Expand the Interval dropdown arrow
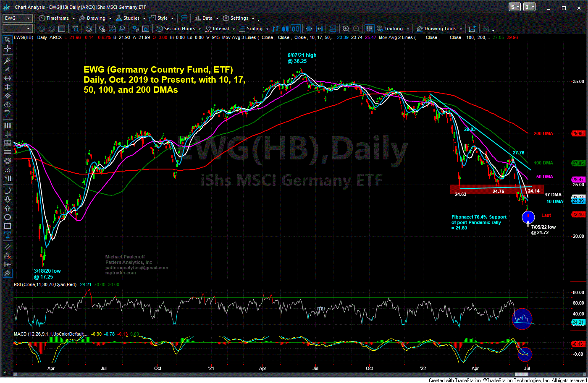 point(234,29)
